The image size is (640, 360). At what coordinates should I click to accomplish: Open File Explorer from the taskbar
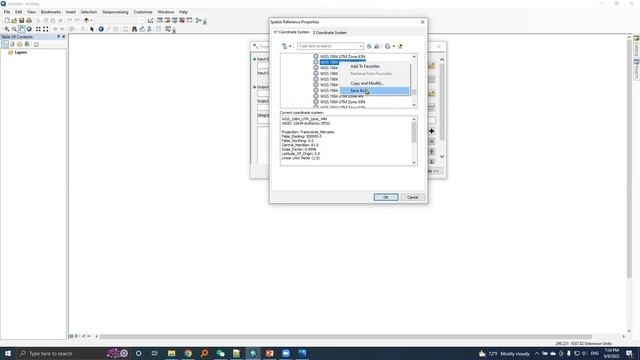coord(171,353)
